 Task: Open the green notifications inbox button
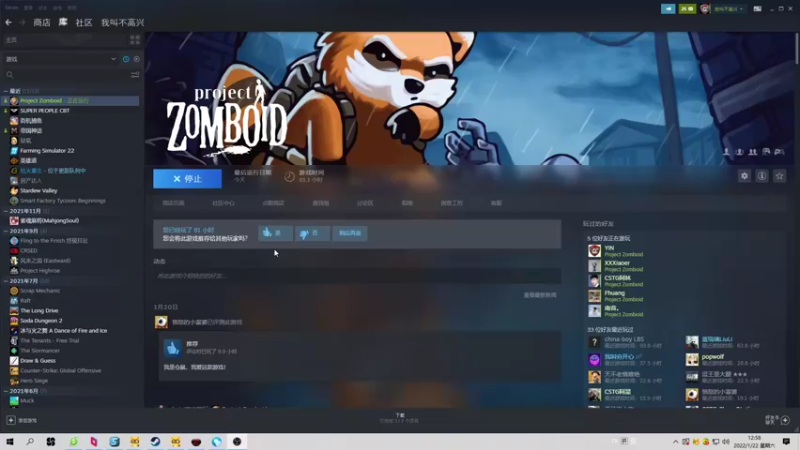(x=687, y=9)
